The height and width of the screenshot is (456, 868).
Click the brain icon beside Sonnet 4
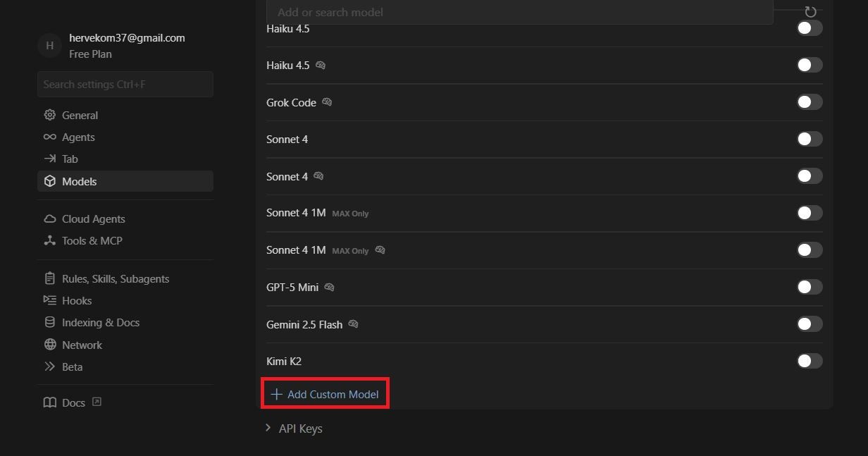[x=318, y=176]
